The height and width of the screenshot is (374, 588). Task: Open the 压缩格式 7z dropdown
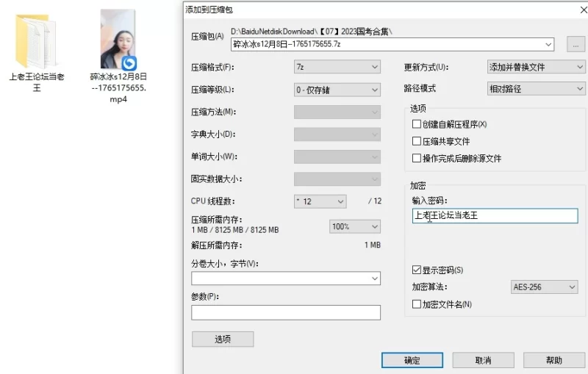pos(337,67)
